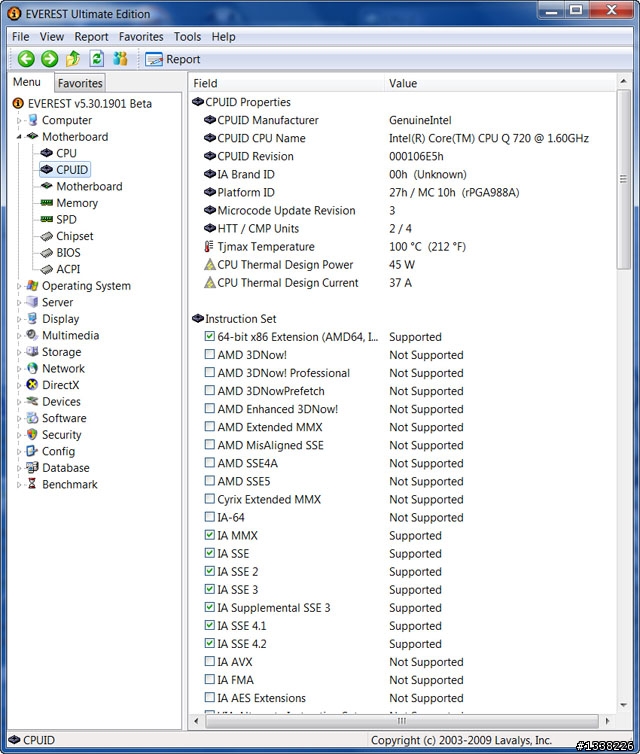Click the Network globe icon
This screenshot has width=640, height=754.
tap(32, 368)
